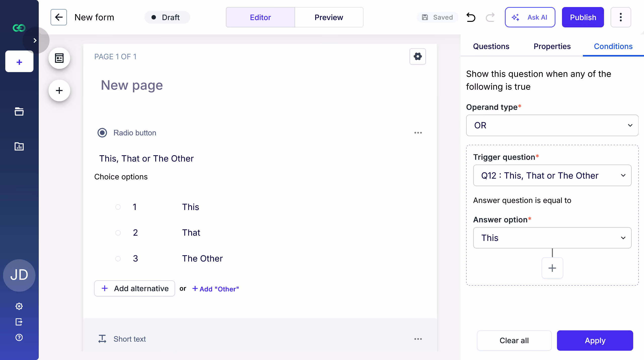Click the Draft status badge

pyautogui.click(x=167, y=17)
